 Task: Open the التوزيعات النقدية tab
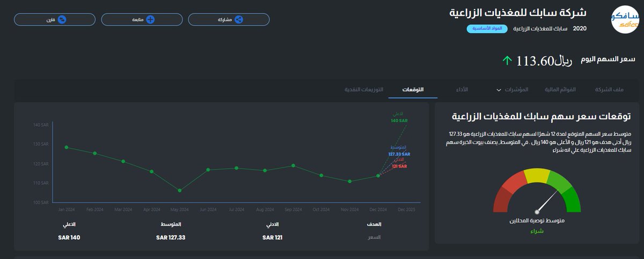pos(364,89)
